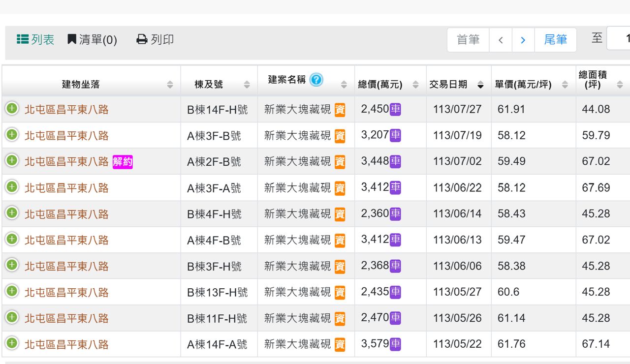Expand the A棟14F-A號 row details

12,343
